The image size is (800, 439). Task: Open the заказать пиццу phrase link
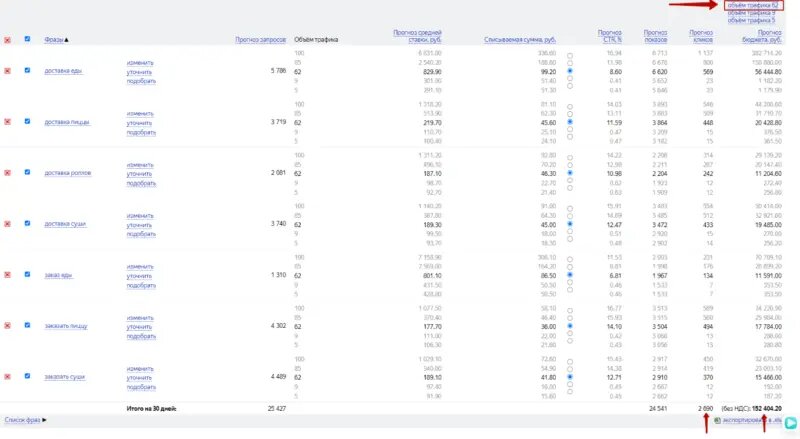(x=66, y=326)
